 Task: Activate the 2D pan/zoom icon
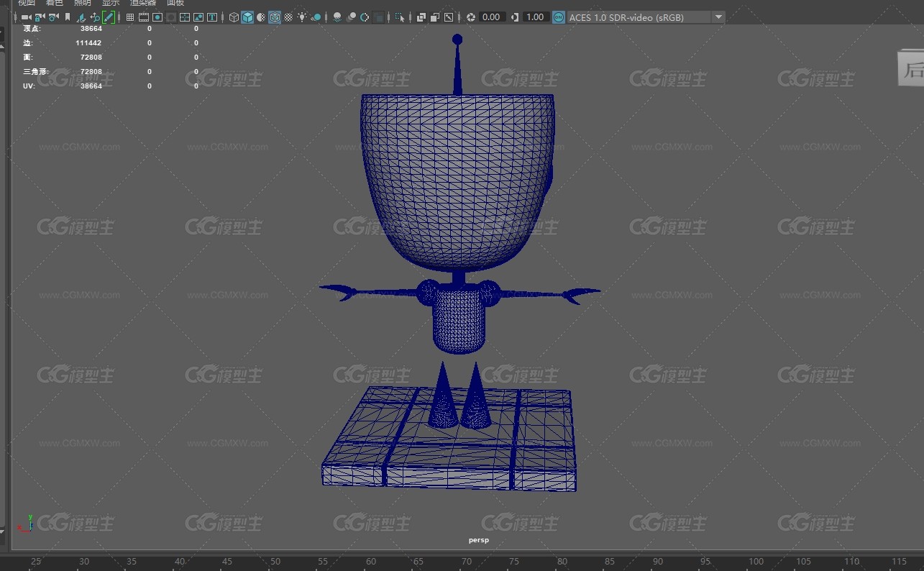pyautogui.click(x=95, y=17)
